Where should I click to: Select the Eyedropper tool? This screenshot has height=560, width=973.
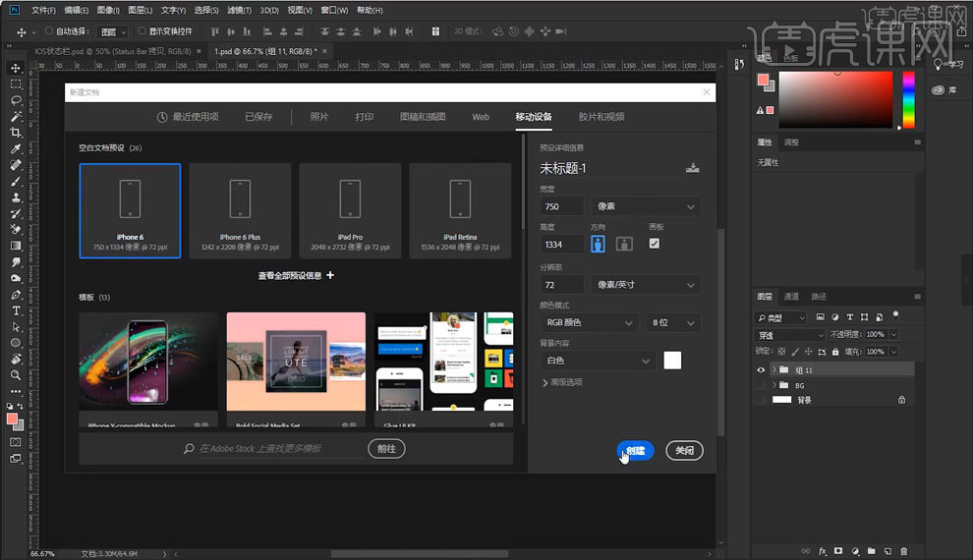(x=16, y=149)
